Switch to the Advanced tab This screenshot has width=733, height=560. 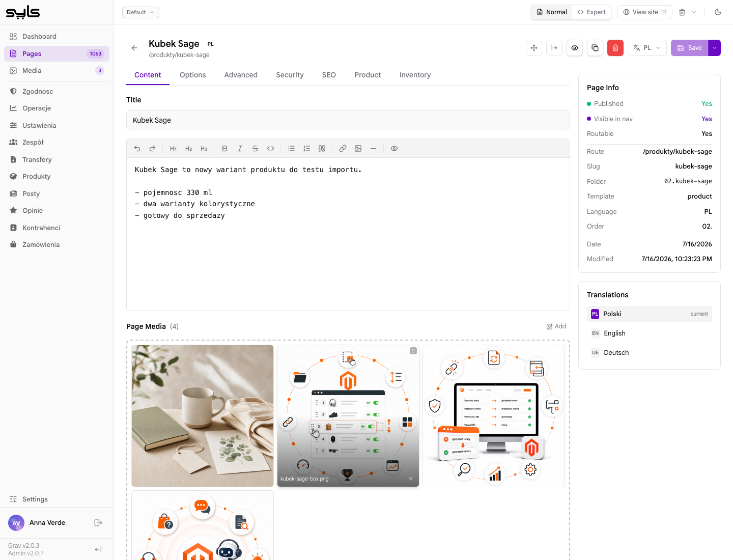click(241, 75)
